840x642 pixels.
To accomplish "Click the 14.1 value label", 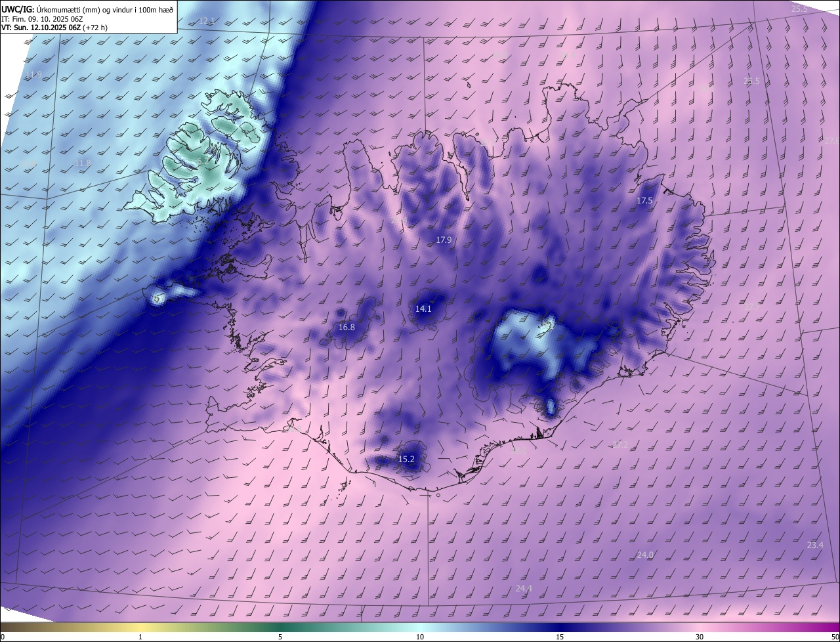I will 423,309.
